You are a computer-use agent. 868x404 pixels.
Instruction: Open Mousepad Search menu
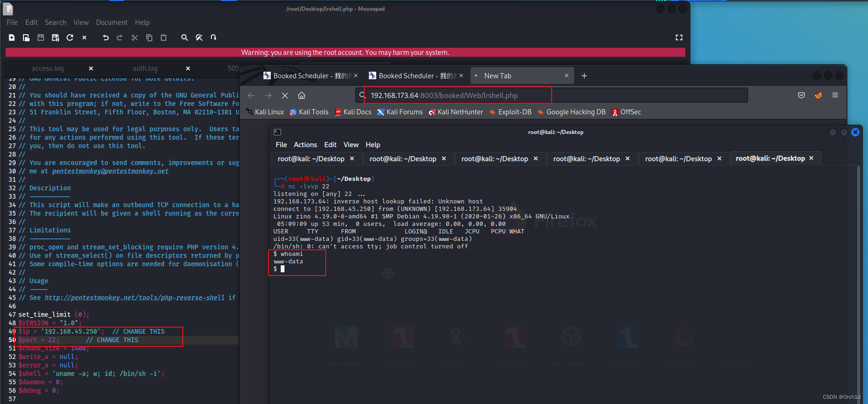point(55,22)
